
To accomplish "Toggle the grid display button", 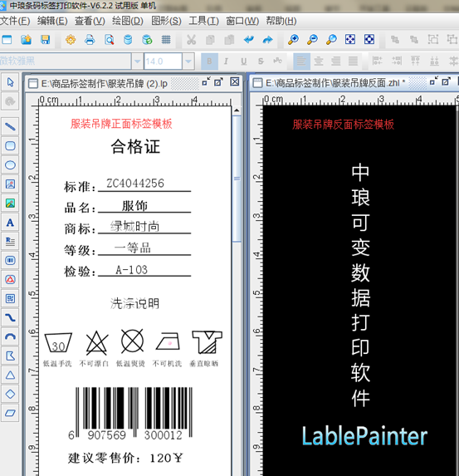I will (166, 40).
